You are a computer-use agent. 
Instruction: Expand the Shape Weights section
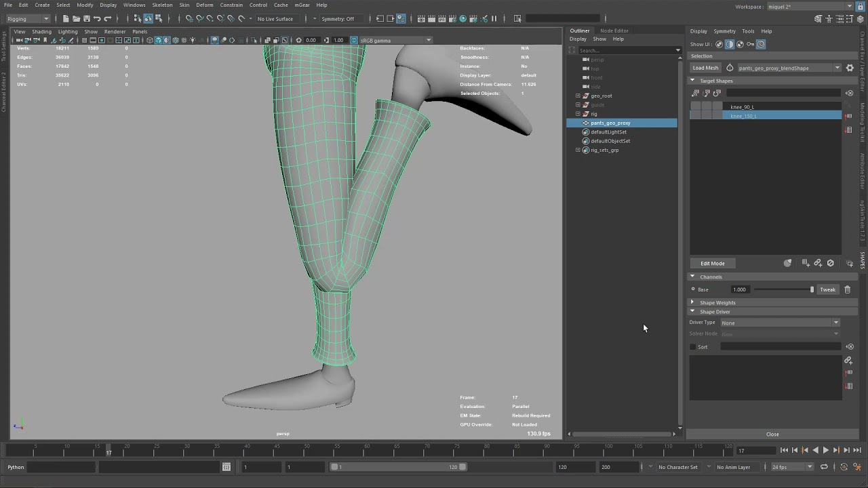(x=717, y=302)
